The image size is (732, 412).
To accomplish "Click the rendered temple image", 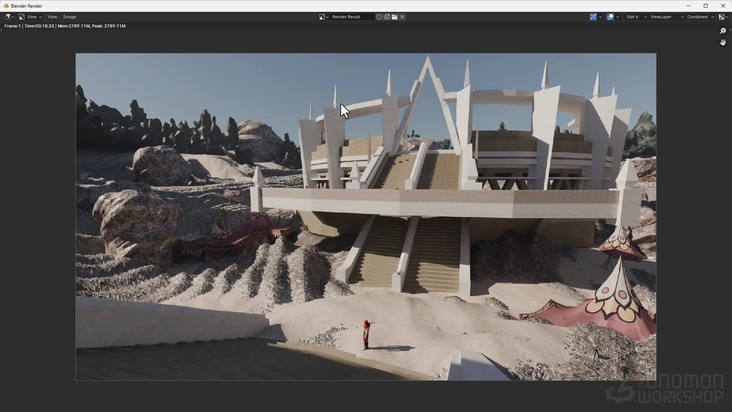I will click(x=366, y=216).
